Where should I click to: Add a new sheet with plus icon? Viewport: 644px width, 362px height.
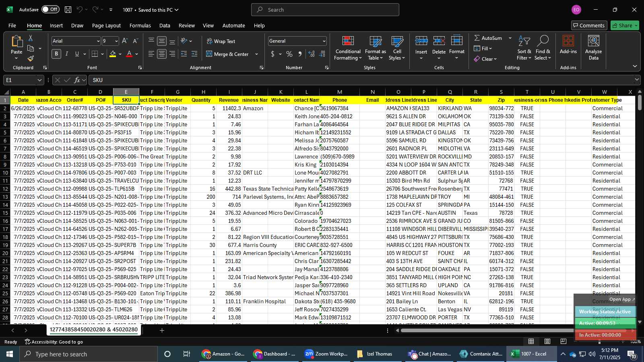pyautogui.click(x=162, y=330)
